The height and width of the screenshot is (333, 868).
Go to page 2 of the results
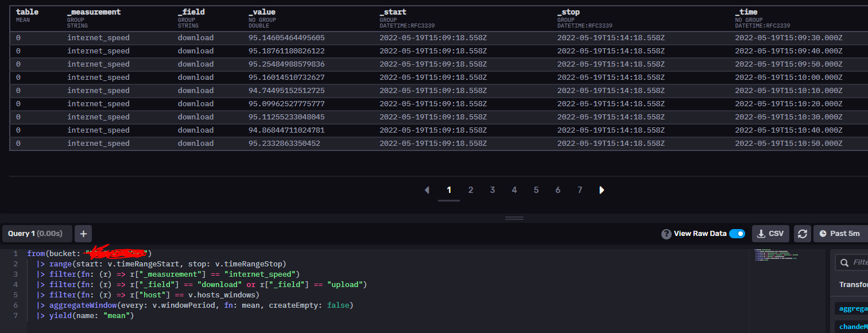[x=471, y=189]
